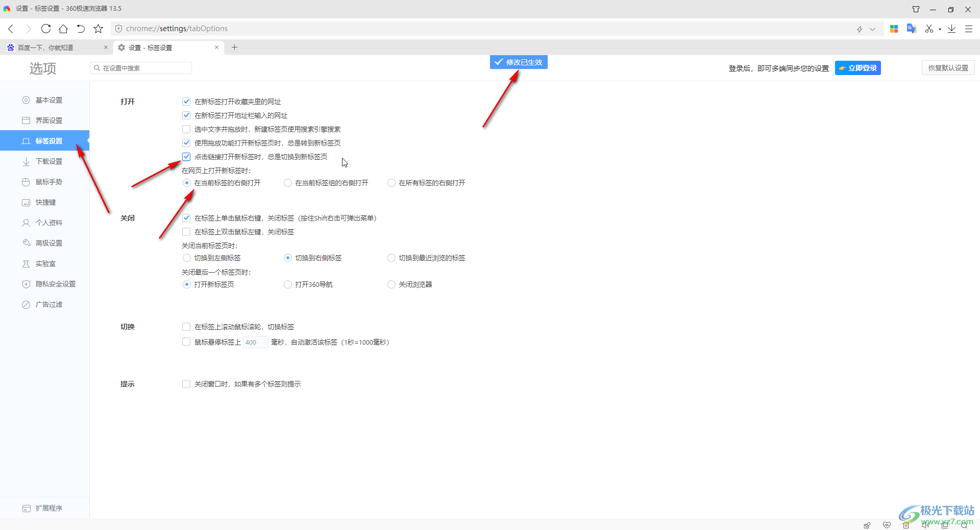The height and width of the screenshot is (530, 980).
Task: Click the address bar URL
Action: 177,29
